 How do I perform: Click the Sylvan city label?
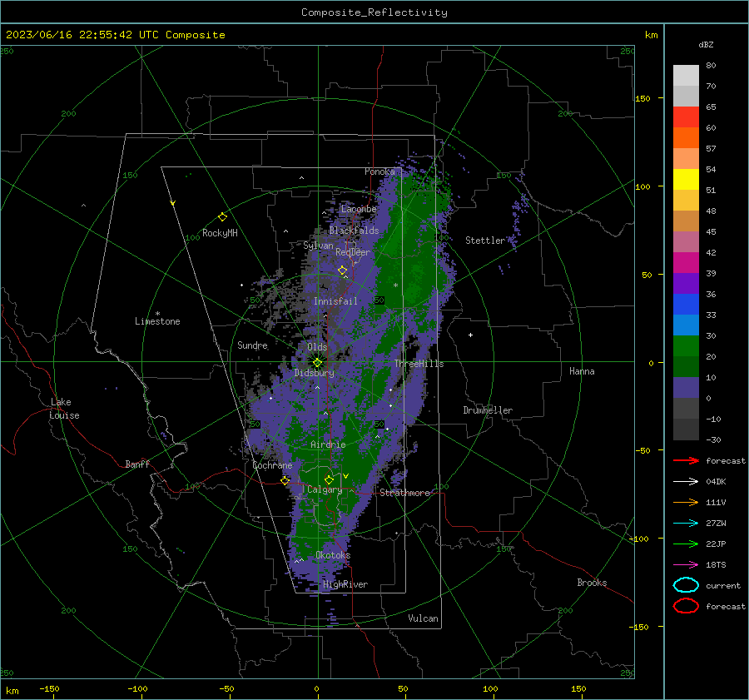318,246
